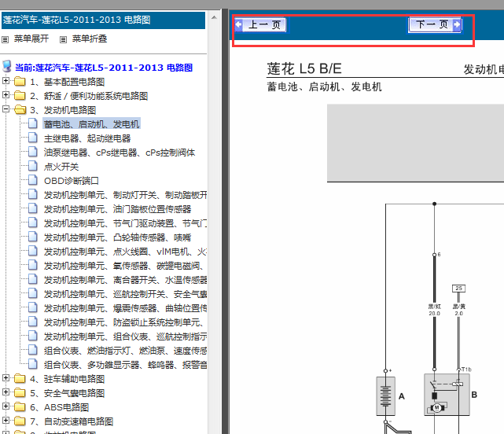504x434 pixels.
Task: Go to next page (下一页)
Action: pyautogui.click(x=436, y=24)
